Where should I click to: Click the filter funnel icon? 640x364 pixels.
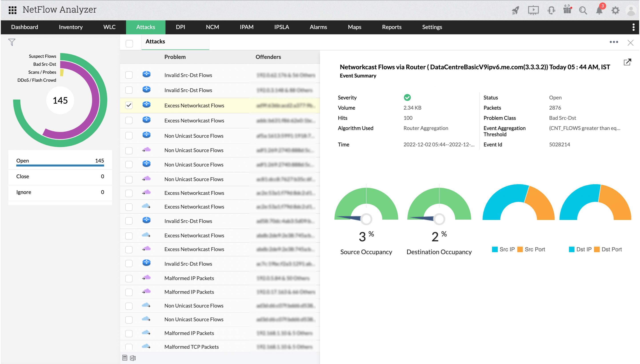(x=12, y=42)
